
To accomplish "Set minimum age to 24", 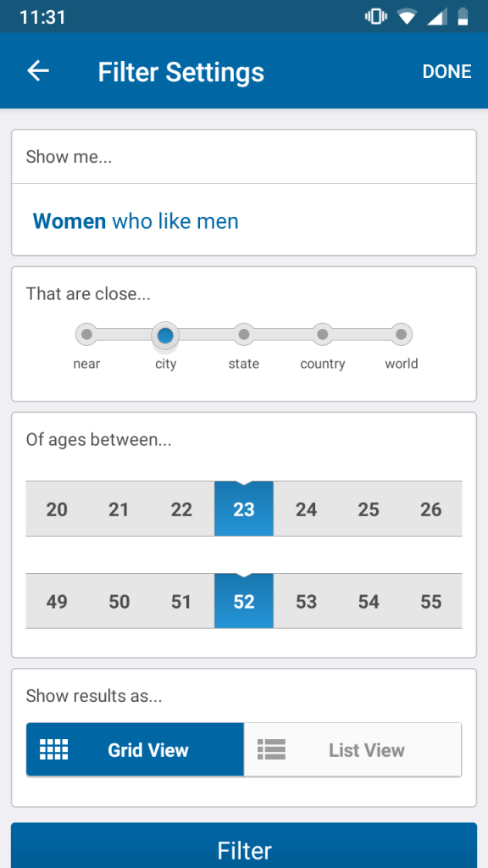I will pyautogui.click(x=306, y=509).
